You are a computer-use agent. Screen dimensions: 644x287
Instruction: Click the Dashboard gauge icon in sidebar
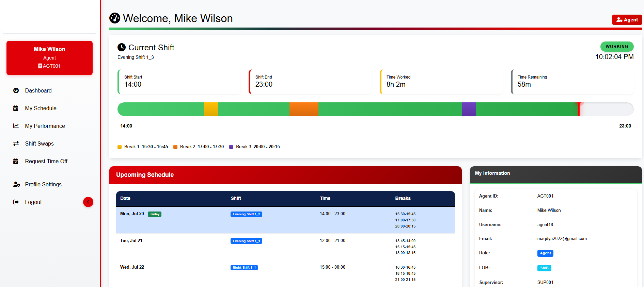(16, 90)
